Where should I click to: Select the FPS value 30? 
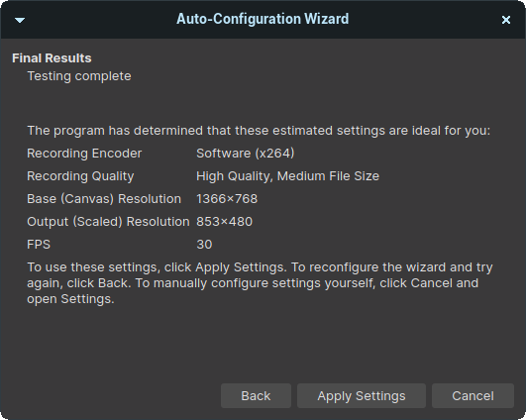coord(204,245)
